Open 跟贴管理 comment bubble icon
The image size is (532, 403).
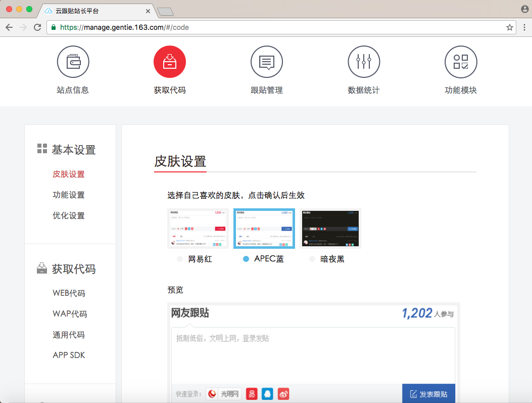(266, 62)
